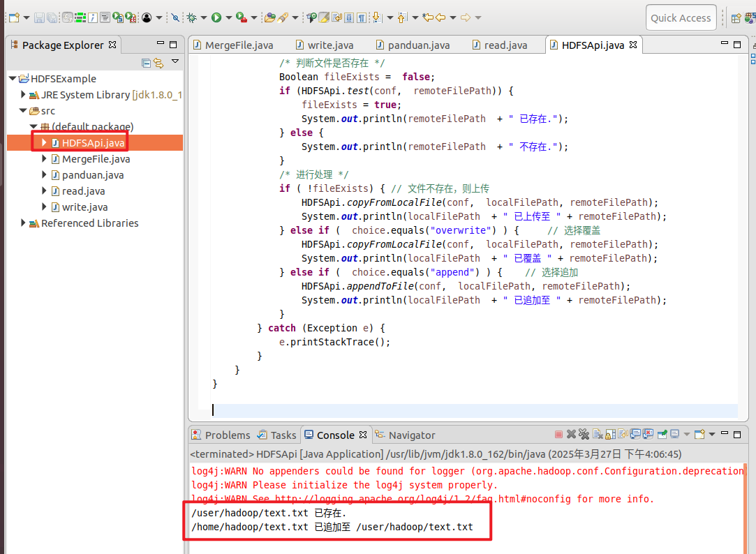Screen dimensions: 756x554
Task: Click the Remove Launch X icon in Console
Action: 571,435
